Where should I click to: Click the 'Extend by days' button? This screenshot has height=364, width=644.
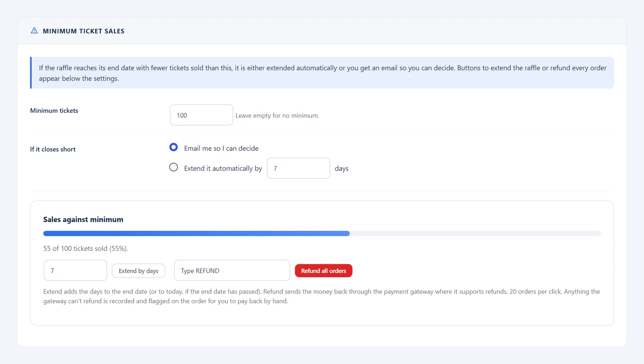[138, 271]
